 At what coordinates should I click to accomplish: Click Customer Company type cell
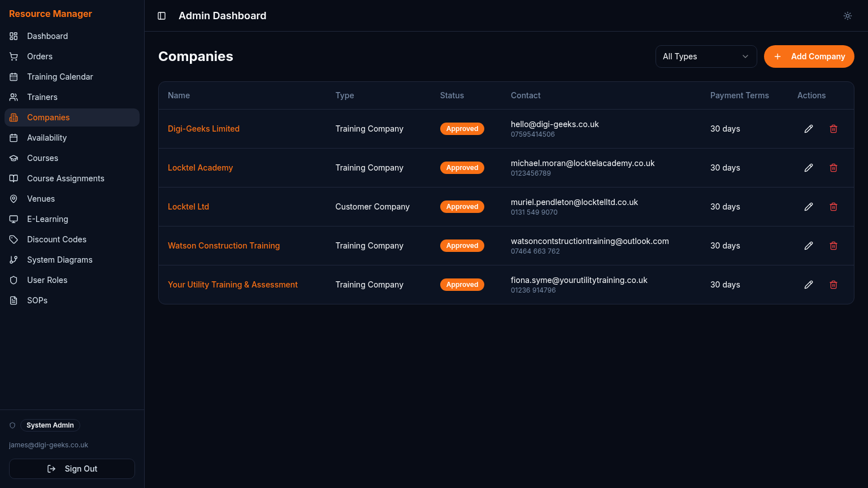[372, 207]
